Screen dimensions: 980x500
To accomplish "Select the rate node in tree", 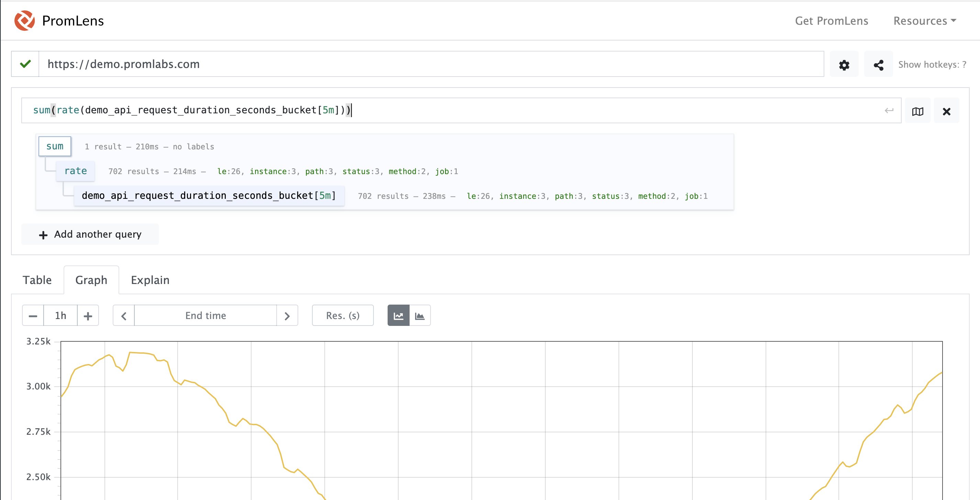I will coord(75,171).
